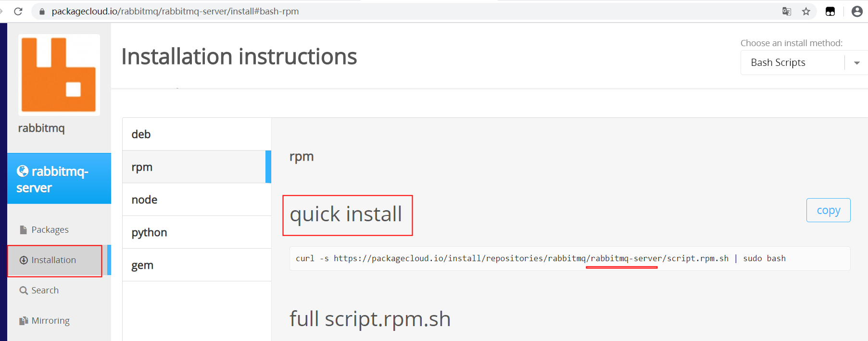Reload the page with the refresh icon

coord(18,11)
